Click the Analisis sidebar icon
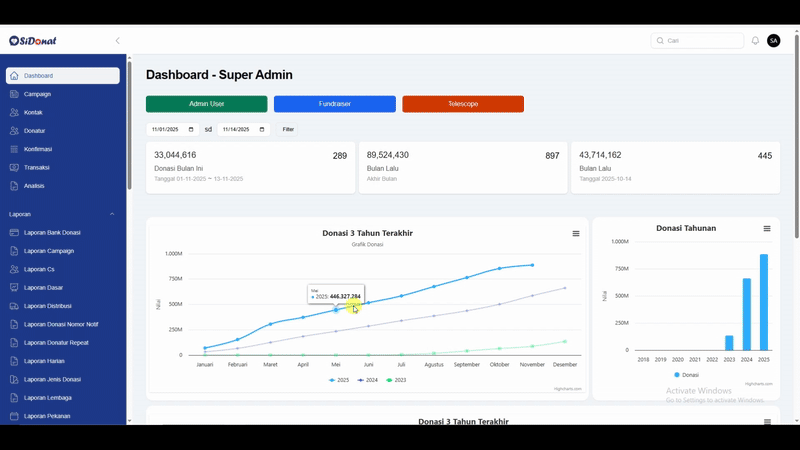The height and width of the screenshot is (450, 800). pos(14,186)
